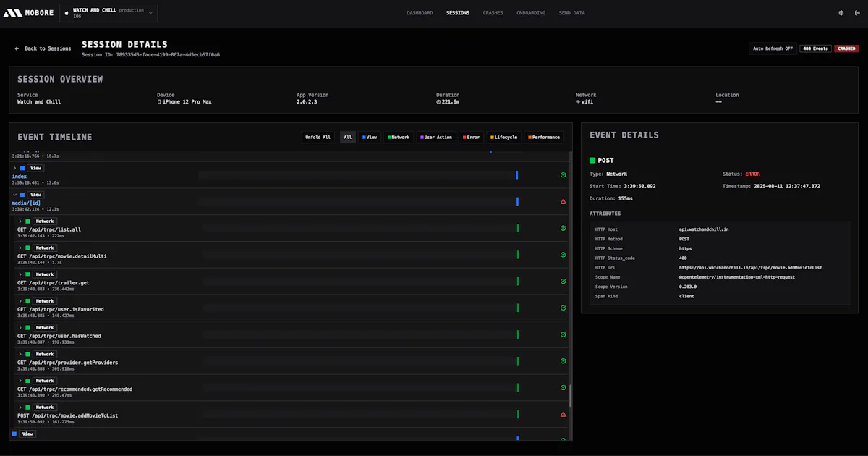
Task: Click the blue timeline marker for index view
Action: pos(517,174)
